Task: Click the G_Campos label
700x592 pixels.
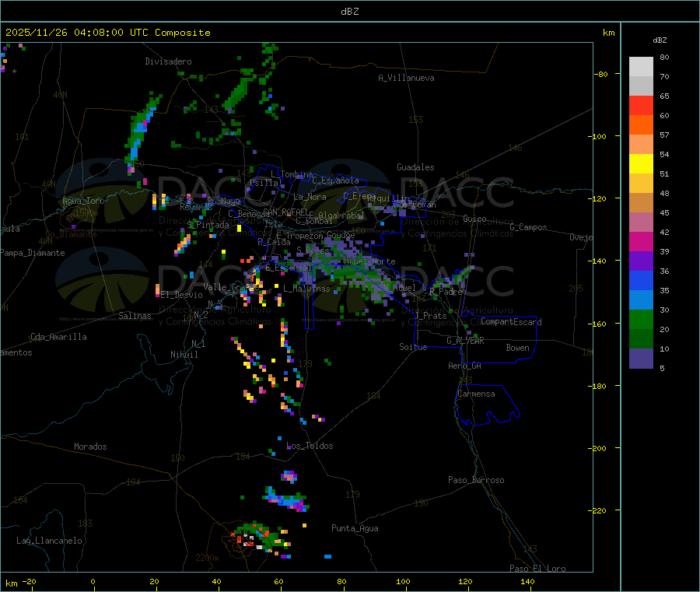Action: click(x=528, y=227)
